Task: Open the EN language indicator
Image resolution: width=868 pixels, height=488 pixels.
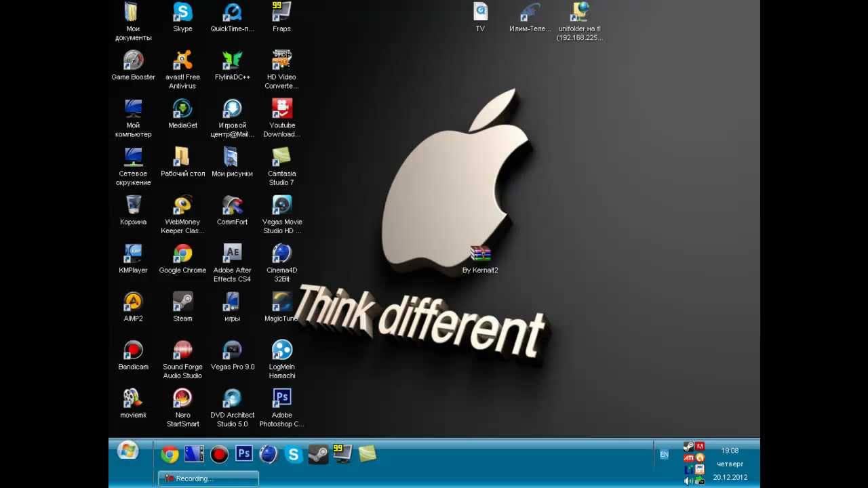Action: 664,455
